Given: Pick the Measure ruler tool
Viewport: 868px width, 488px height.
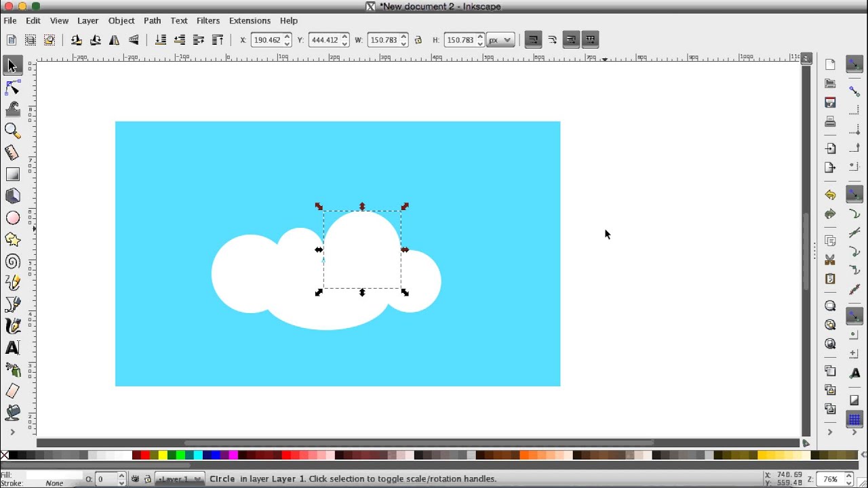Looking at the screenshot, I should (x=12, y=152).
